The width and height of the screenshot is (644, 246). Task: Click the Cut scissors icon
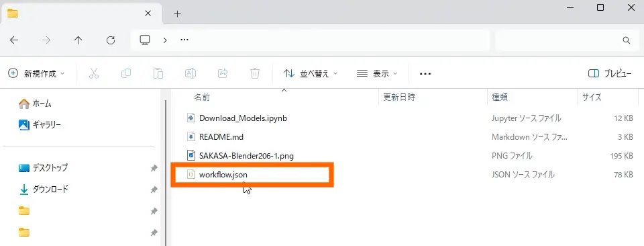click(x=94, y=74)
